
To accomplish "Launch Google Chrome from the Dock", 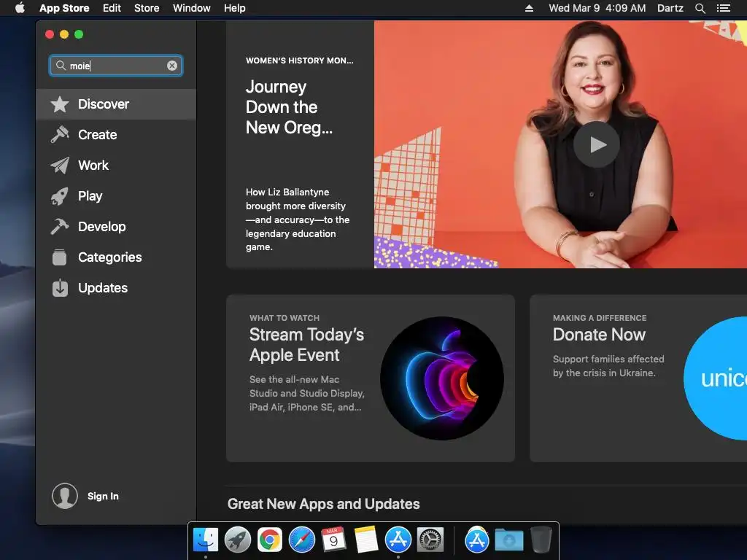I will pos(270,540).
